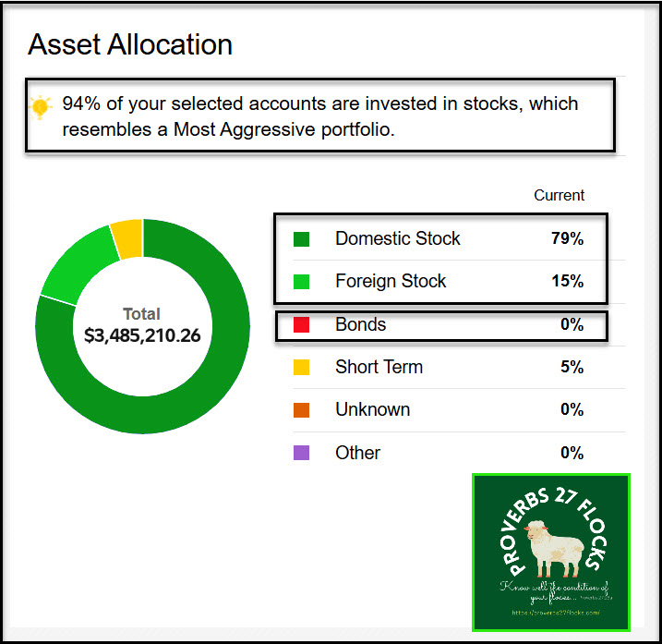Click the purple Other color swatch
This screenshot has height=644, width=662.
pyautogui.click(x=301, y=453)
